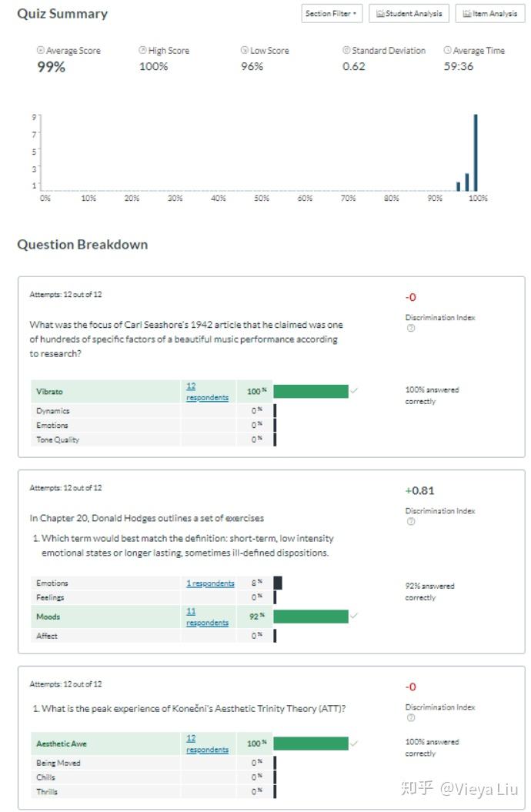The image size is (531, 812).
Task: View 12 respondents for Aesthetic Awe
Action: point(207,743)
